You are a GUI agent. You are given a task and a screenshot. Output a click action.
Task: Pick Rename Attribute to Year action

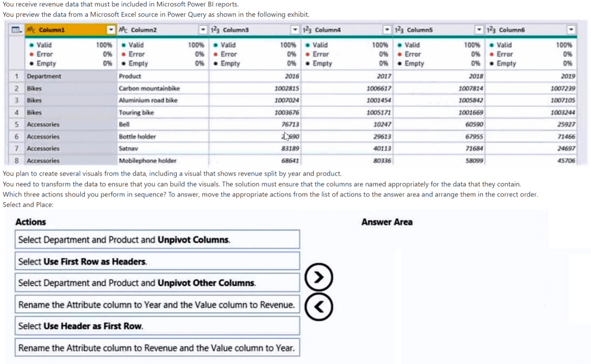click(x=157, y=304)
